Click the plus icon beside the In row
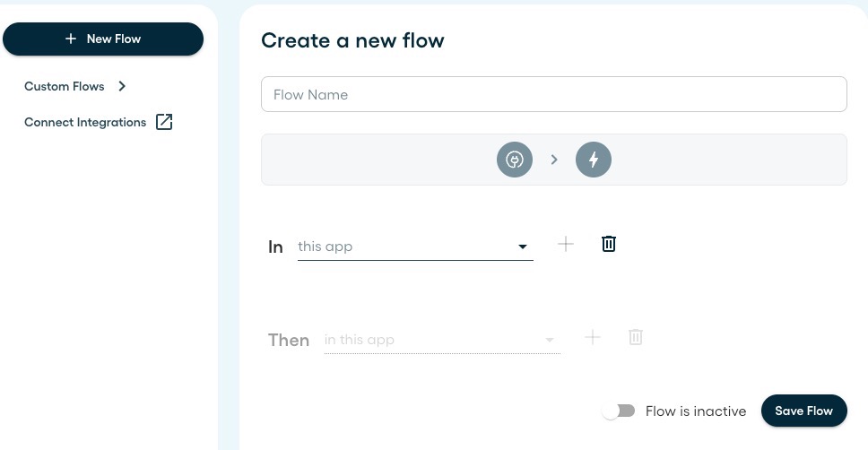Image resolution: width=868 pixels, height=450 pixels. pyautogui.click(x=566, y=244)
